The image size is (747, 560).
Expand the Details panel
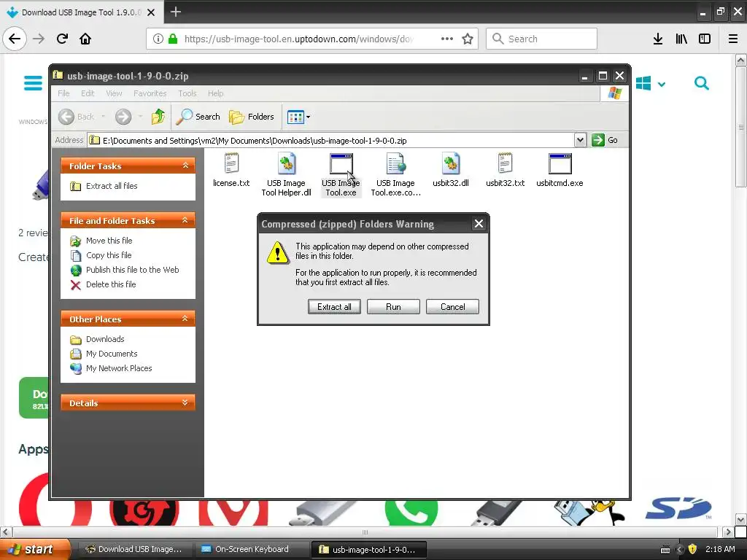click(x=185, y=402)
